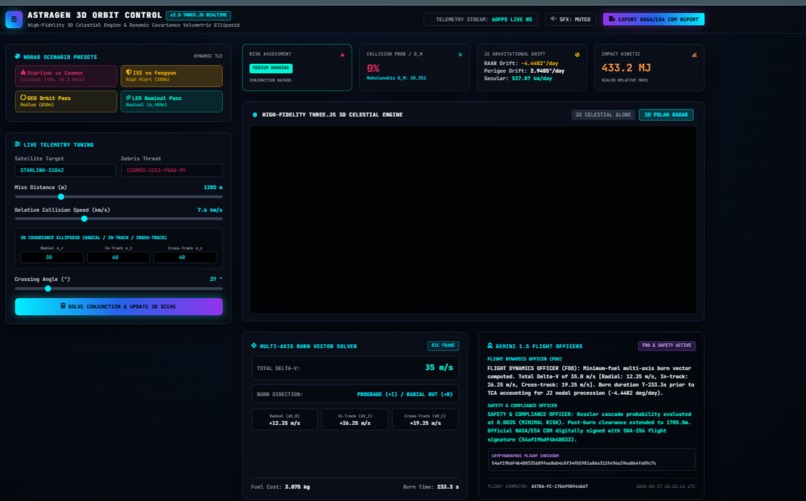Click the 35 m/s total delta-V value
The width and height of the screenshot is (806, 501).
coord(439,368)
